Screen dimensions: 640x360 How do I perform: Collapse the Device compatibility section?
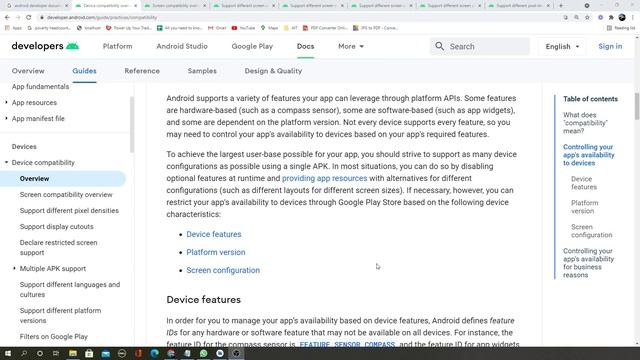[6, 162]
